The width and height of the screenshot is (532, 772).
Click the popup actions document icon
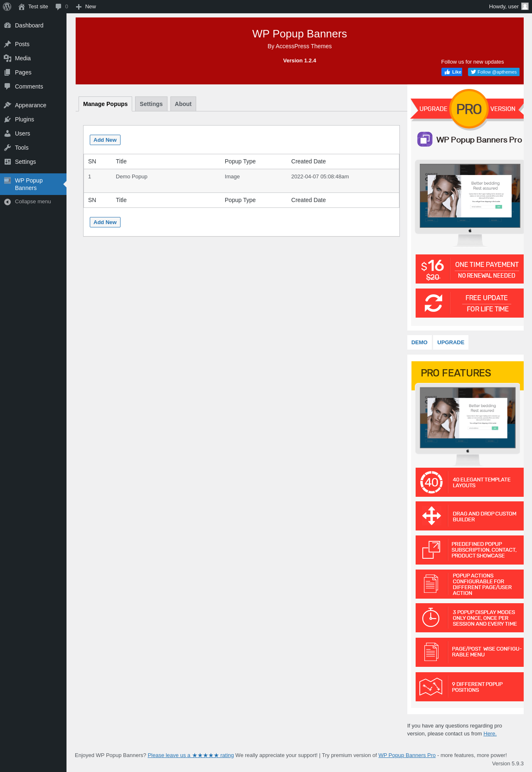431,584
